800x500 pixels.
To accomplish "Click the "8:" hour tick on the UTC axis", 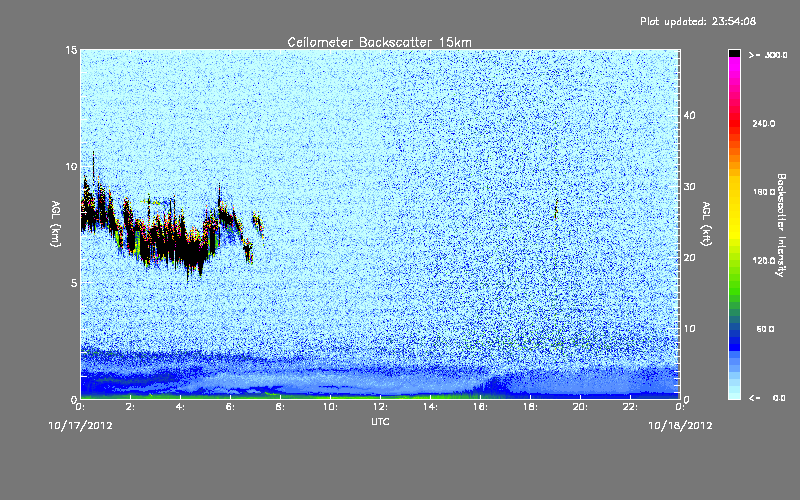I will tap(281, 407).
